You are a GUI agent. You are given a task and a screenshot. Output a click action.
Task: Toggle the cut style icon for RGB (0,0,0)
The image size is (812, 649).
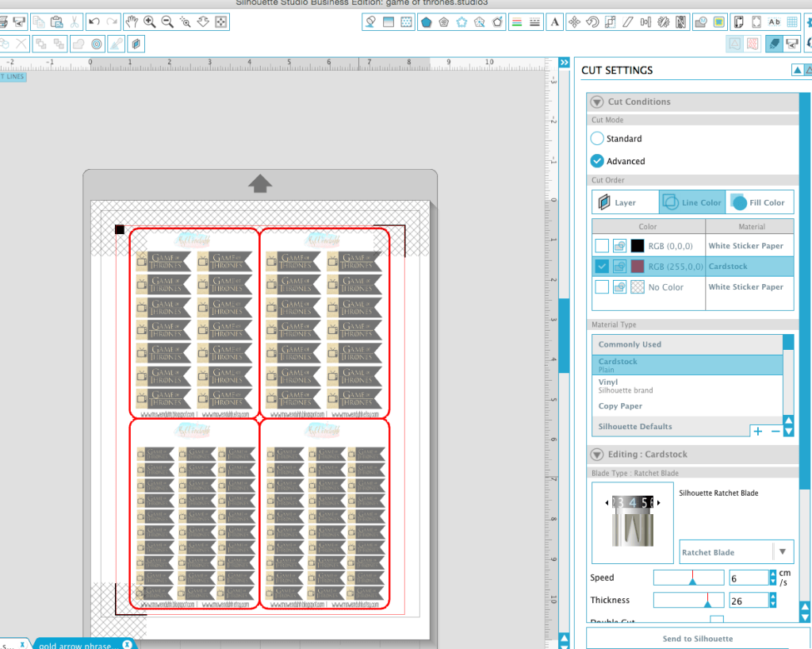click(x=619, y=245)
